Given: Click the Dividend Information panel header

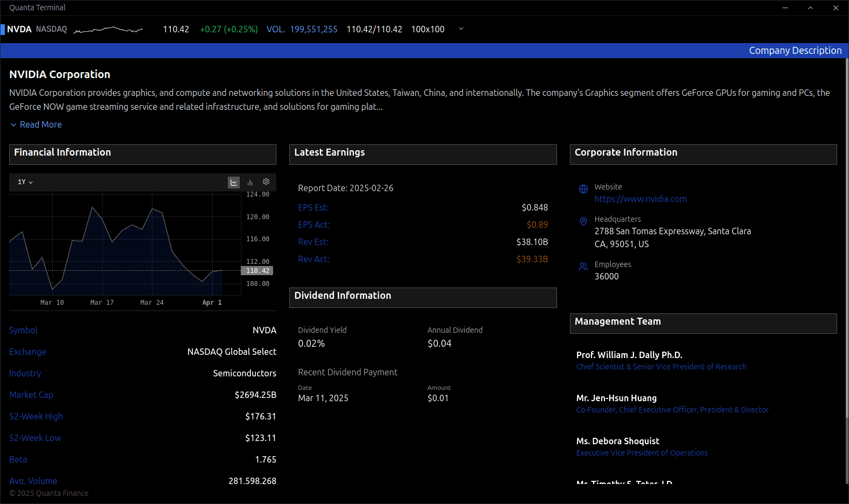Looking at the screenshot, I should [423, 298].
